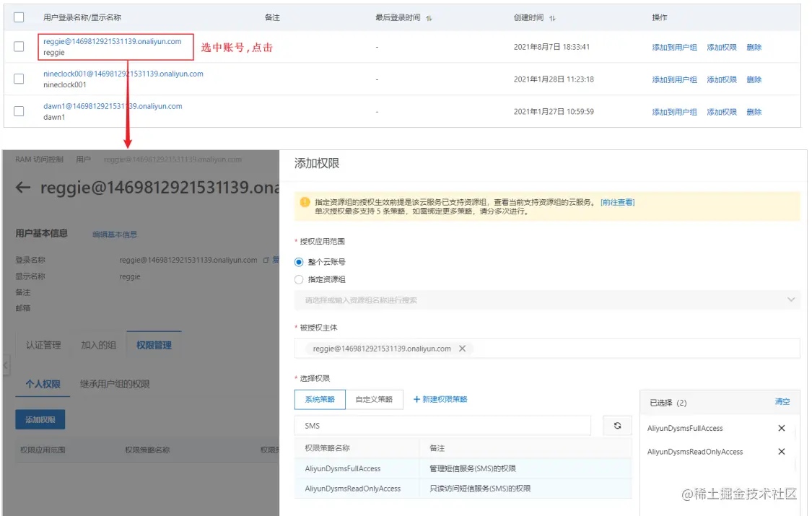Clear all selected policies

[782, 402]
